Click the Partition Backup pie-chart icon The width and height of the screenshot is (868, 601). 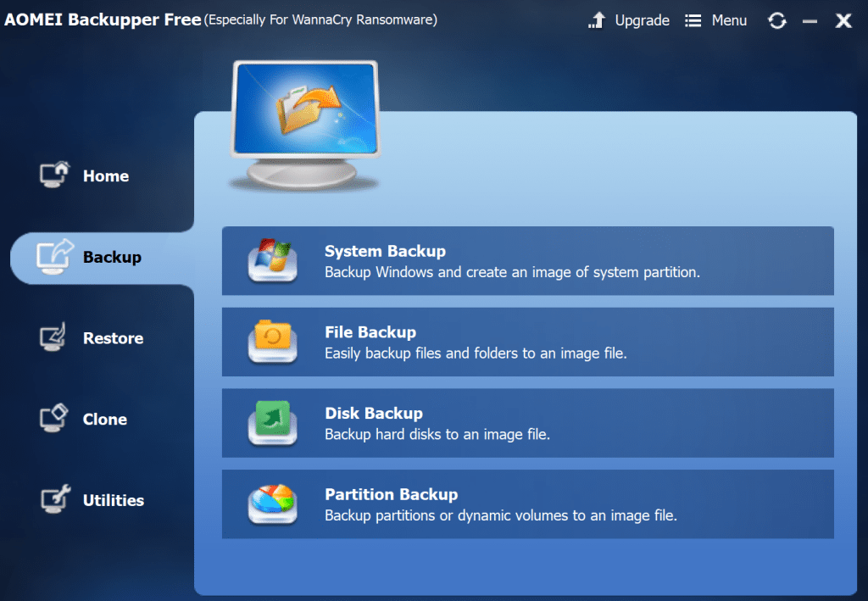coord(272,504)
